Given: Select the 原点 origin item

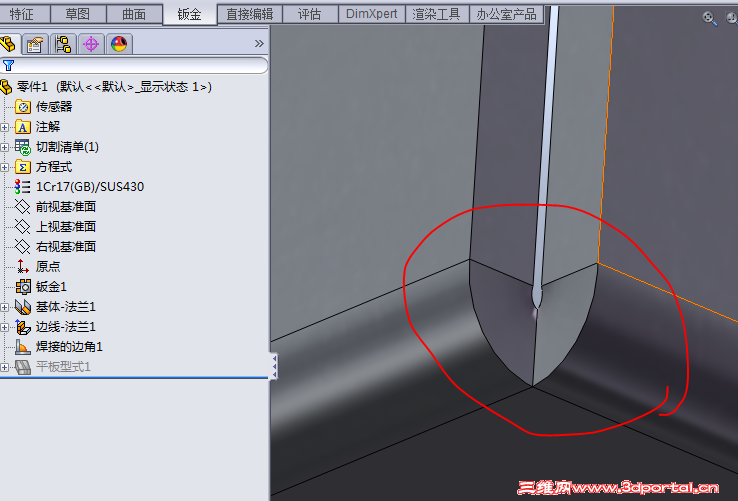Looking at the screenshot, I should [x=48, y=267].
